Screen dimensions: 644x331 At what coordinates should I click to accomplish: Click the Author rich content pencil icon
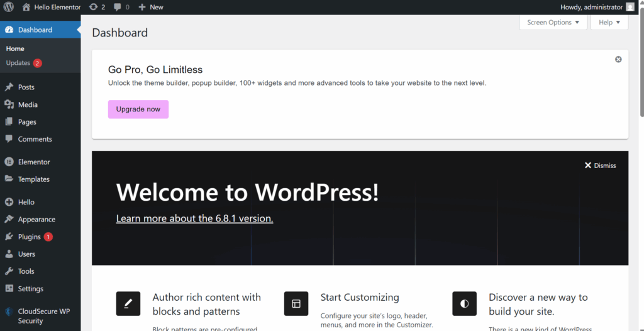tap(128, 303)
